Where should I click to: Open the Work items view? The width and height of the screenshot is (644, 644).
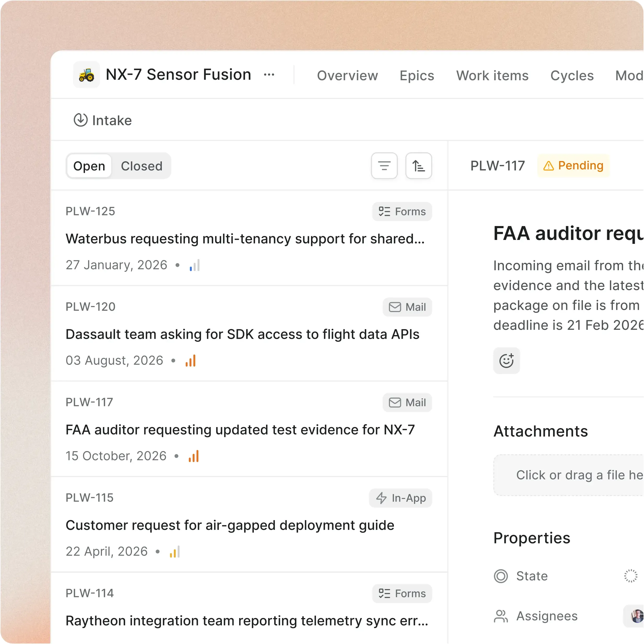click(x=492, y=75)
